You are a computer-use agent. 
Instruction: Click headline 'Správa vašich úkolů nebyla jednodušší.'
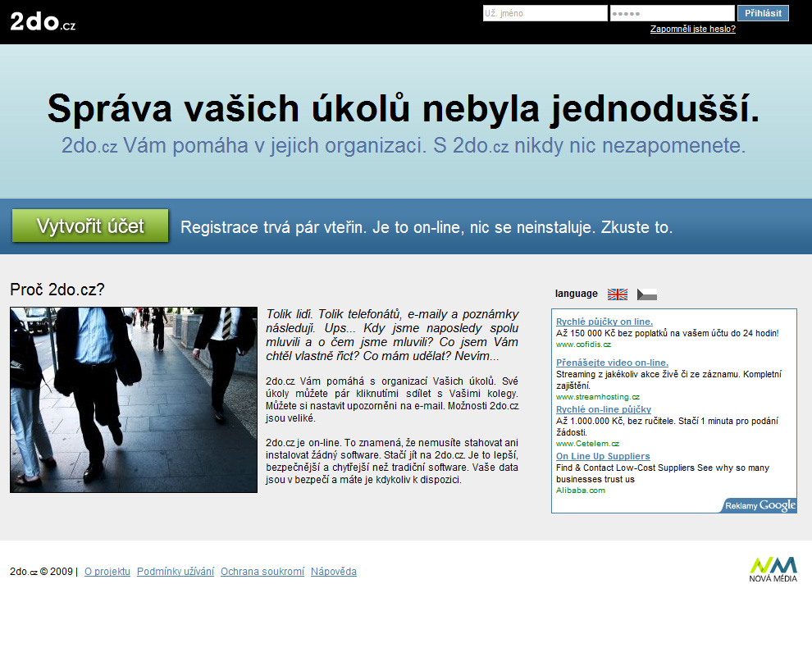404,109
